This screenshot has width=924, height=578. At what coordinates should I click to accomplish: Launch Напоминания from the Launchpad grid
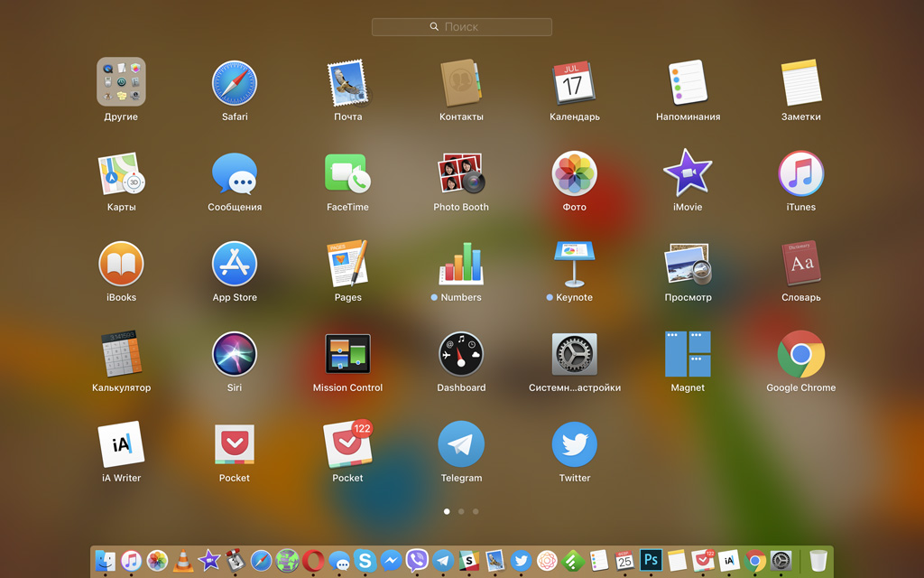pyautogui.click(x=688, y=82)
